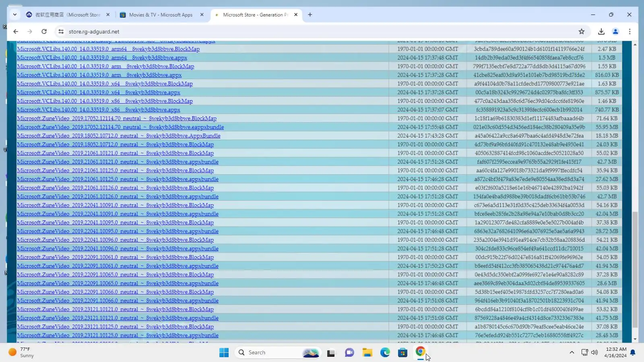
Task: Close the Microsoft Store - Generation tab
Action: point(296,14)
